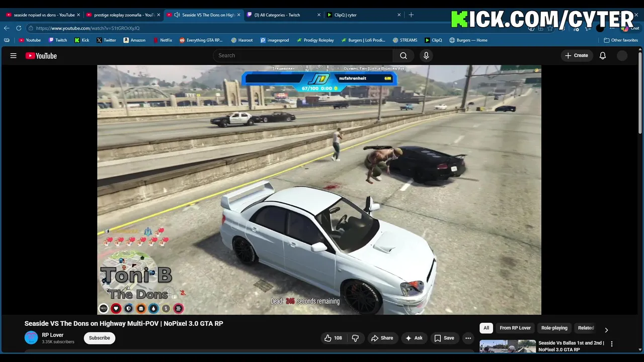
Task: Open Amazon bookmark in favorites bar
Action: [x=134, y=40]
